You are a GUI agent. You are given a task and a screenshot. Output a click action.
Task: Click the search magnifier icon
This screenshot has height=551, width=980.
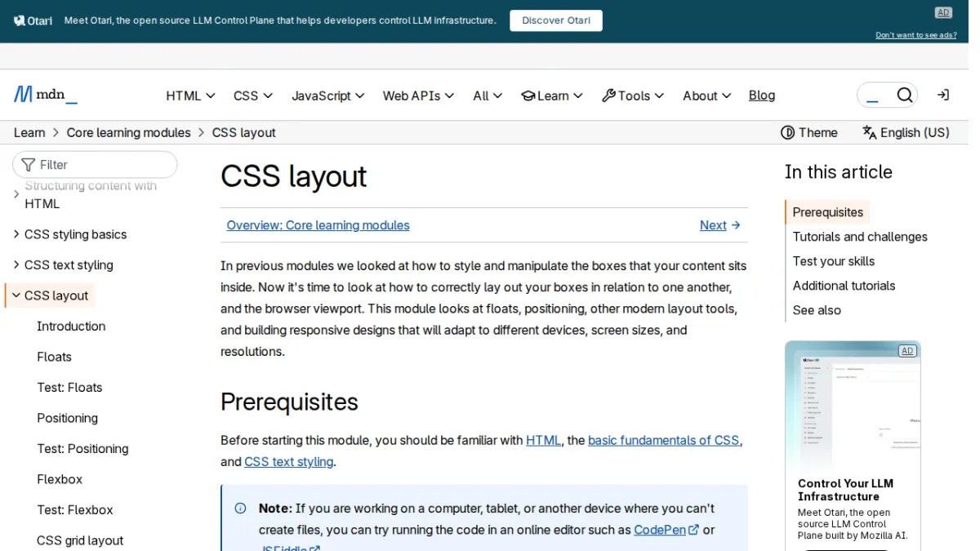tap(904, 96)
